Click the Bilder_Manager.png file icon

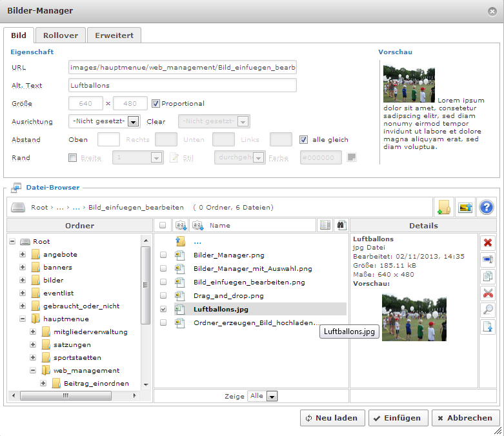click(x=179, y=255)
